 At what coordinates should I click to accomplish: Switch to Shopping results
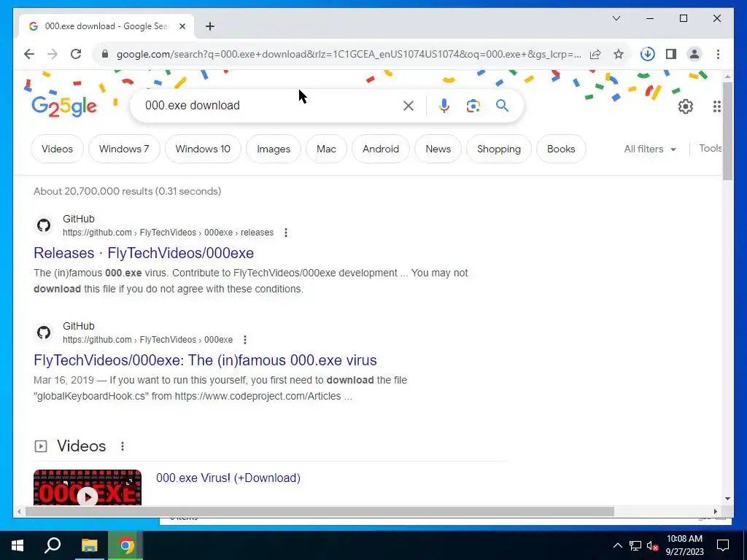click(x=499, y=149)
